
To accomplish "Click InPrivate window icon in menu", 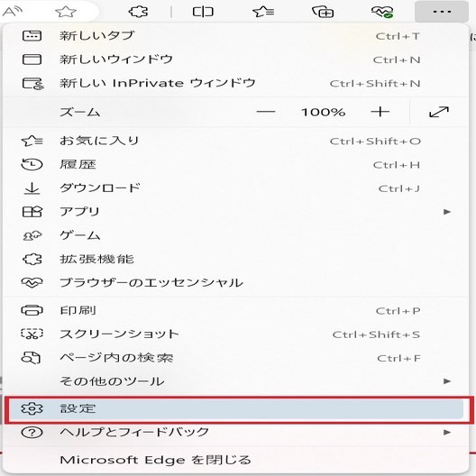I will click(32, 84).
